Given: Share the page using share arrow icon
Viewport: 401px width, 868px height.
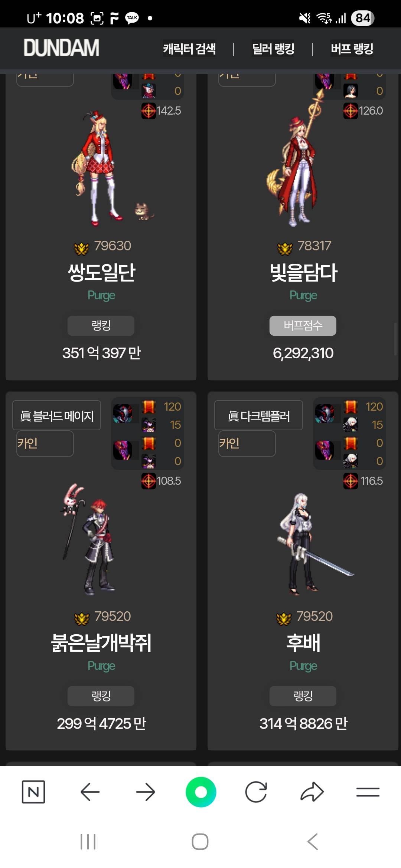Looking at the screenshot, I should (x=312, y=792).
